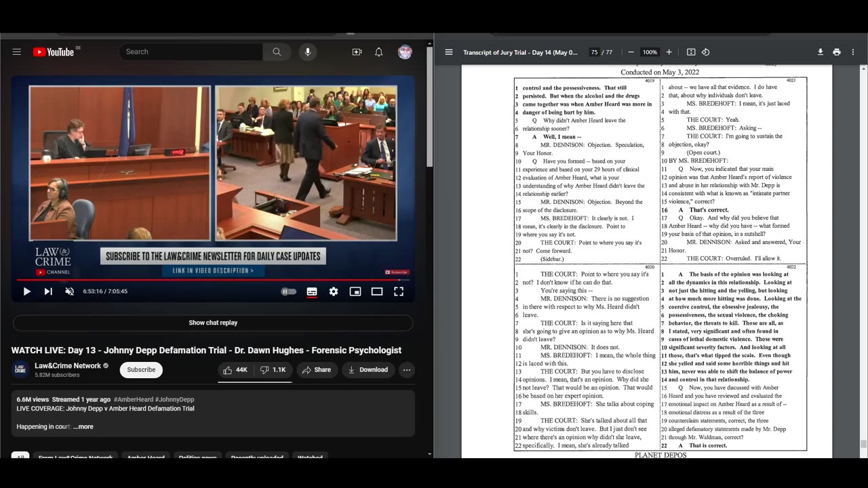Click the video title WATCH LIVE: Day 13
868x488 pixels.
click(206, 350)
